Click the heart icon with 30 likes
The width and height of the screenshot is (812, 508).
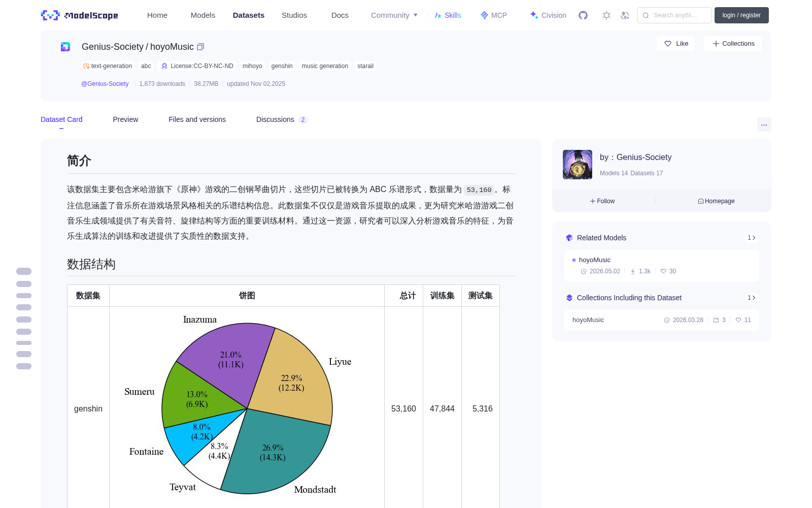point(663,271)
